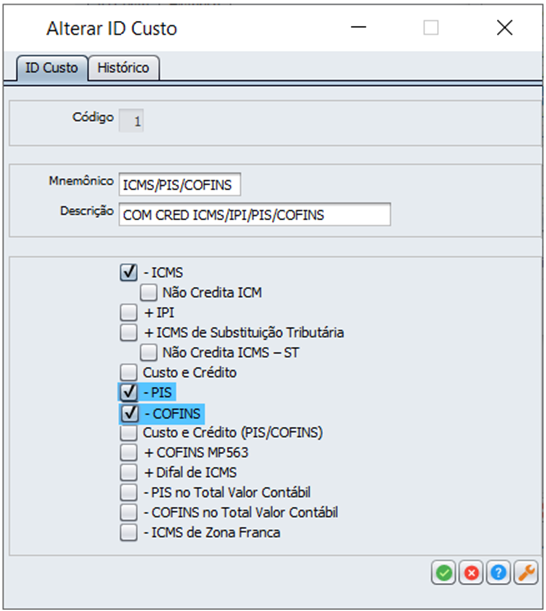Cancel using the red X icon
Screen dimensions: 546x611
(471, 573)
